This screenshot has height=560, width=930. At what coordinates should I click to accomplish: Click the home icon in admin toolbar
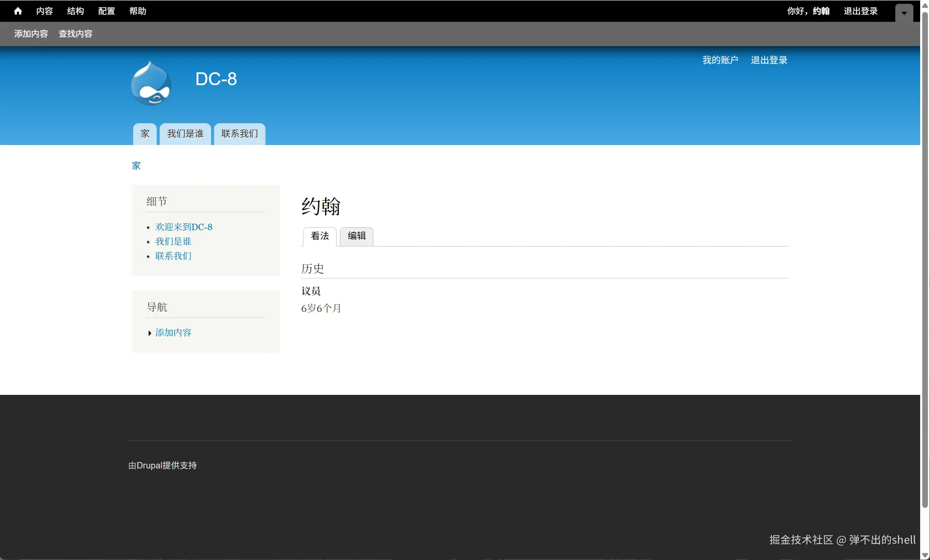pyautogui.click(x=18, y=11)
